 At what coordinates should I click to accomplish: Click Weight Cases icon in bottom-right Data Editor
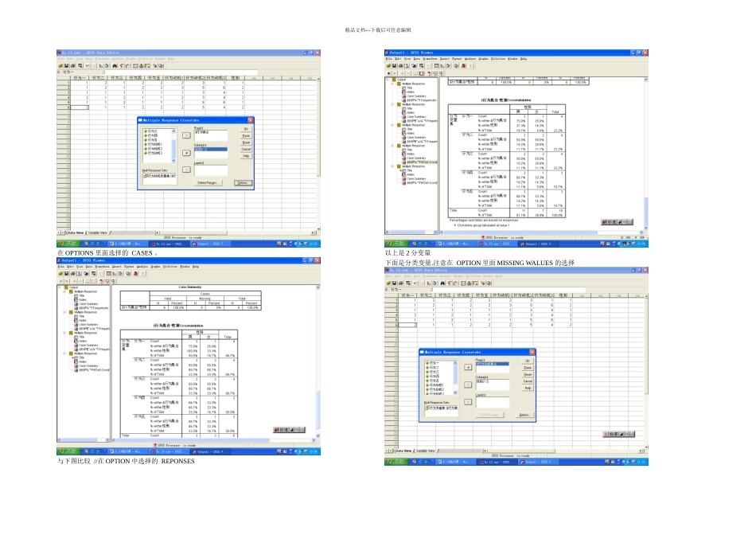(470, 283)
